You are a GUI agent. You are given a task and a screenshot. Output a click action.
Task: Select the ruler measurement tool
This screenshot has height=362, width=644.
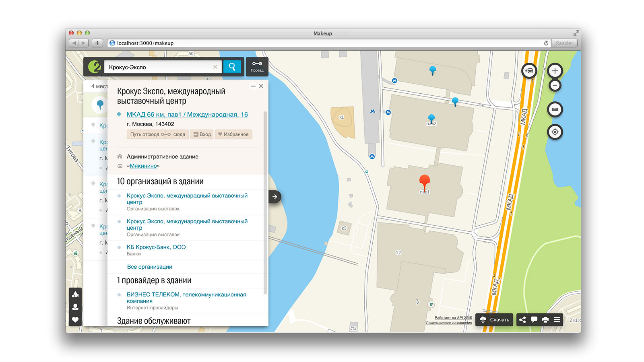point(555,109)
